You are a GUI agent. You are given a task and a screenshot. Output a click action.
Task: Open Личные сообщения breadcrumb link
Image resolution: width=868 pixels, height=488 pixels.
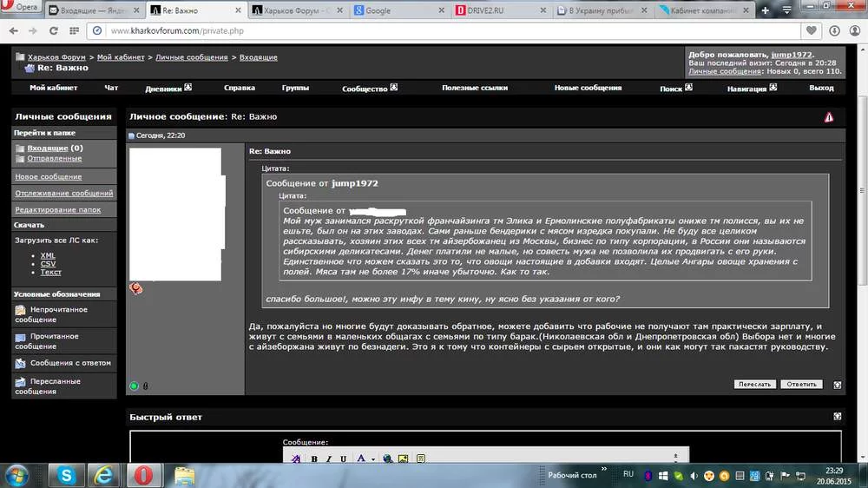192,57
